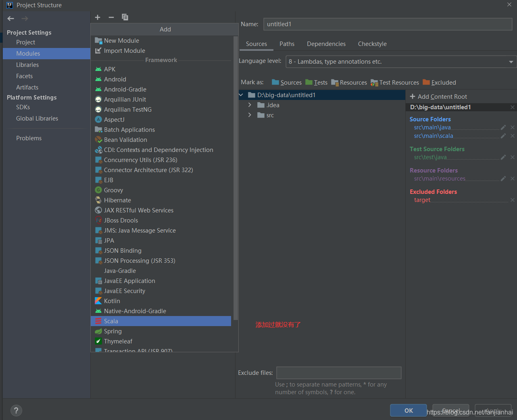Screen dimensions: 517x420
Task: Open help with the question mark icon
Action: [x=16, y=411]
